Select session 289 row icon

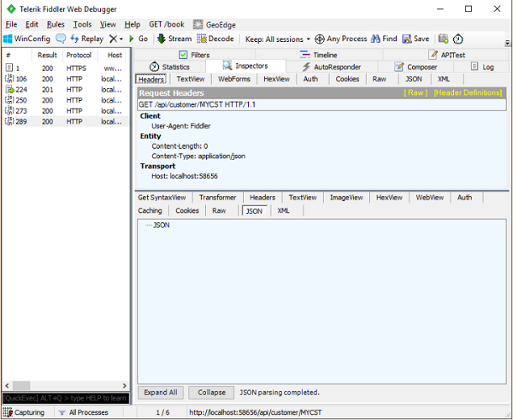coord(9,121)
